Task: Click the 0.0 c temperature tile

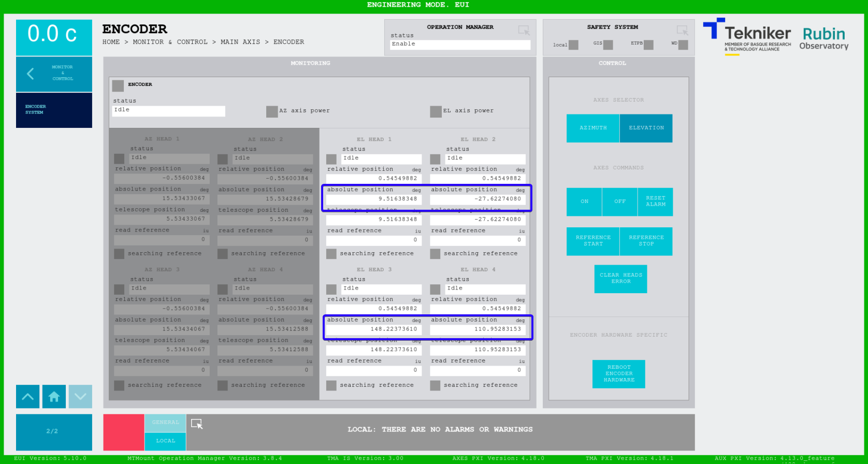Action: pos(54,37)
